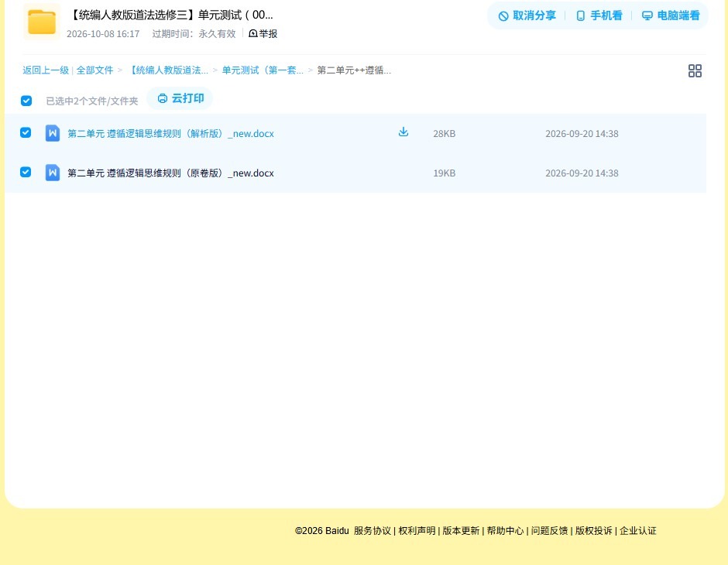Uncheck the 原卷版 docx file checkbox
The image size is (728, 565).
tap(26, 172)
